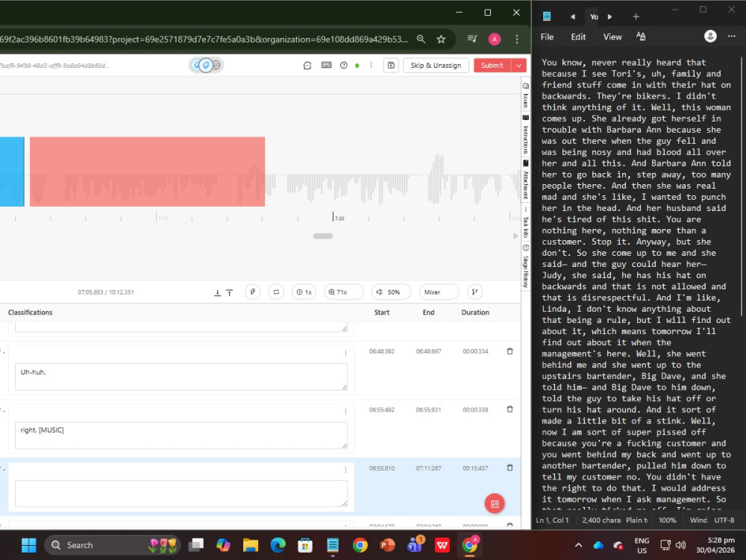Add a new tab in Notepad
746x560 pixels.
point(636,16)
